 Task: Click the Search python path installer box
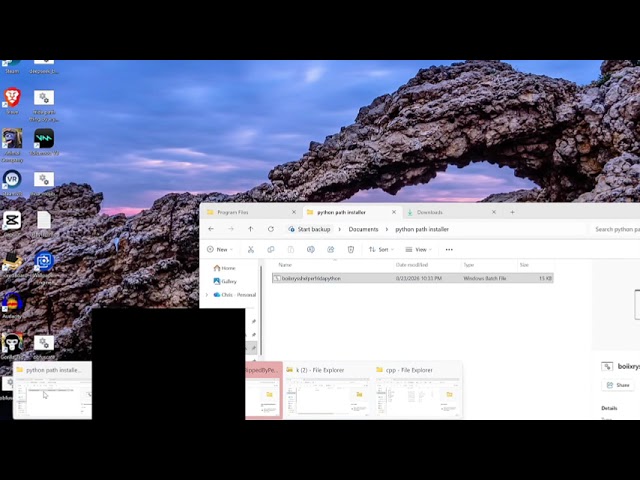click(x=616, y=229)
